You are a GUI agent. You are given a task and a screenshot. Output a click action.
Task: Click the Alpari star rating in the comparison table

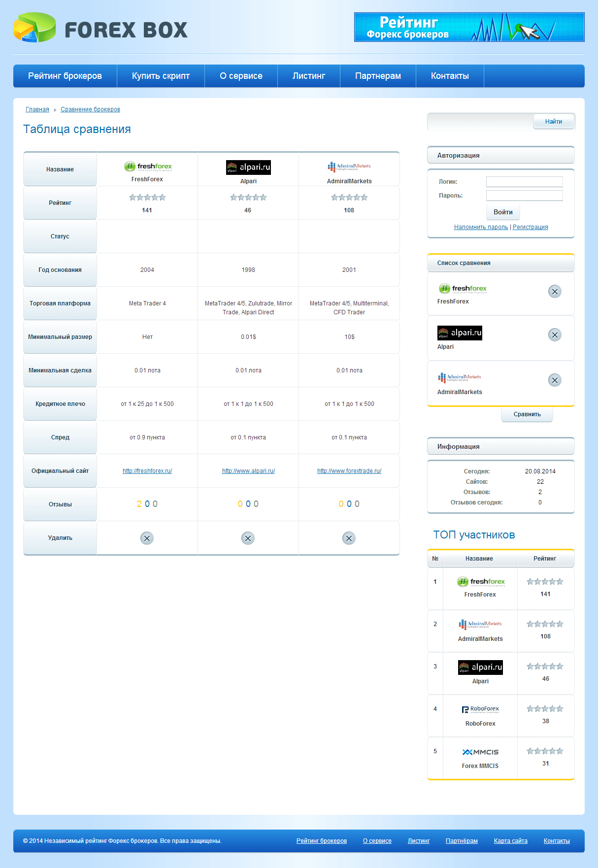pos(248,198)
